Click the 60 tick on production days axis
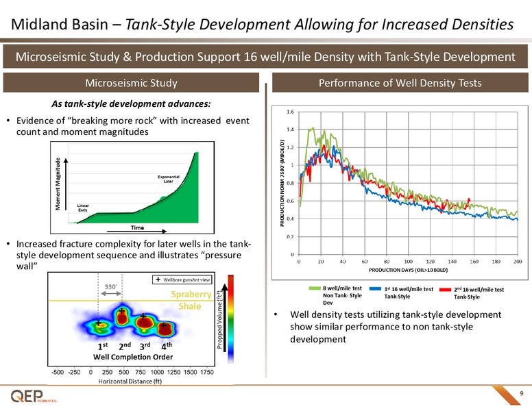The width and height of the screenshot is (532, 411). click(x=365, y=262)
